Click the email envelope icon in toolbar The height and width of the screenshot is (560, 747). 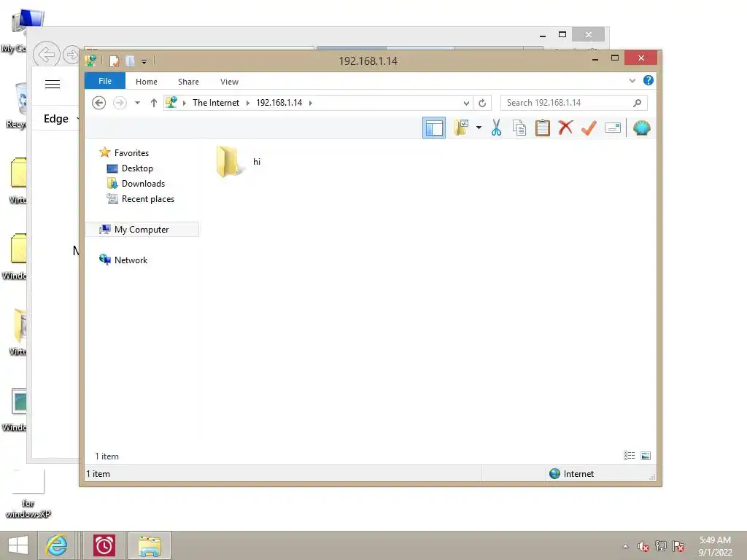click(613, 128)
